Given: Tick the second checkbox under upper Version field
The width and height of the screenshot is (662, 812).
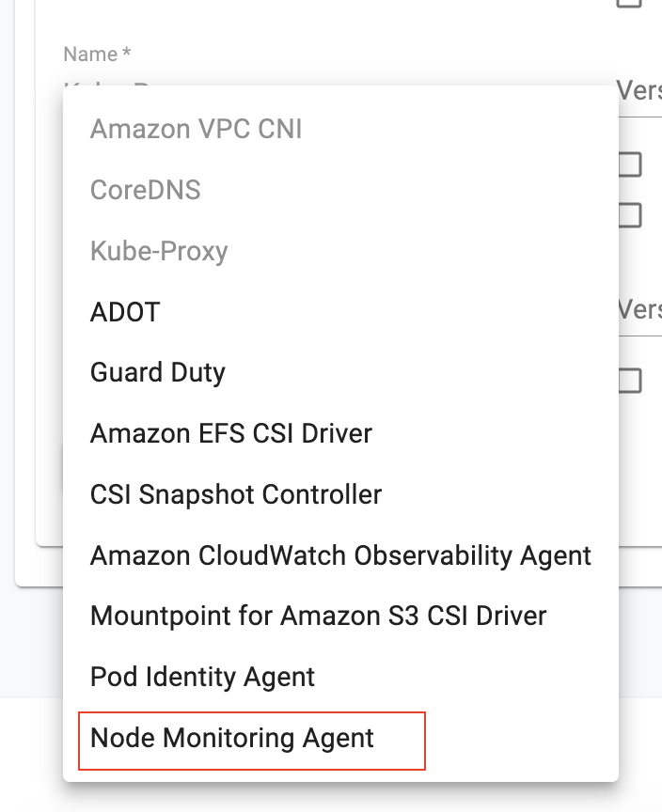Looking at the screenshot, I should (629, 216).
